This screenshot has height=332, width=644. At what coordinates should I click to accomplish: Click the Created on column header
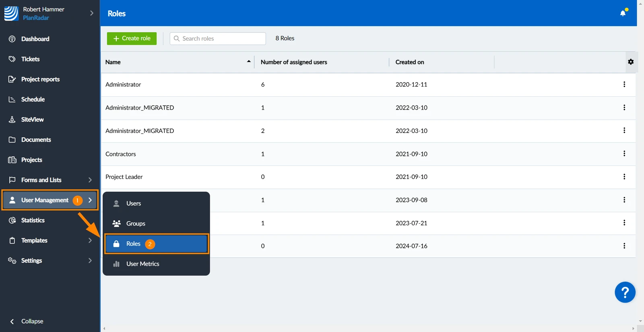(410, 62)
